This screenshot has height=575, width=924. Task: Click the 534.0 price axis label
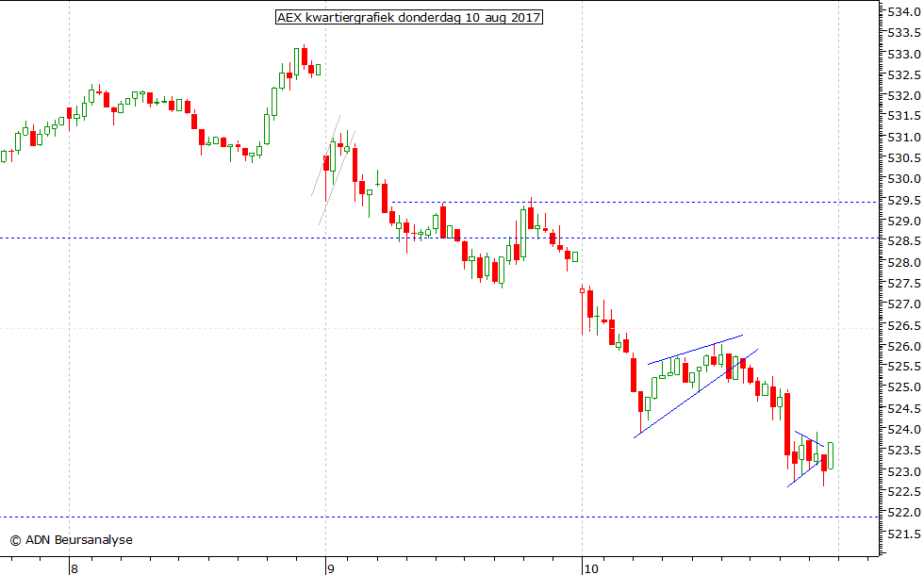click(x=904, y=11)
